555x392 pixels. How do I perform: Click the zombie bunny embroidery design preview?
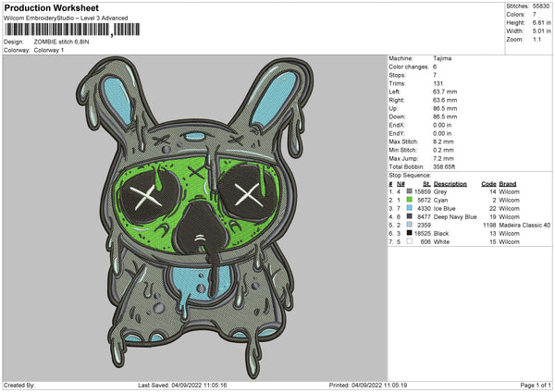pyautogui.click(x=194, y=217)
